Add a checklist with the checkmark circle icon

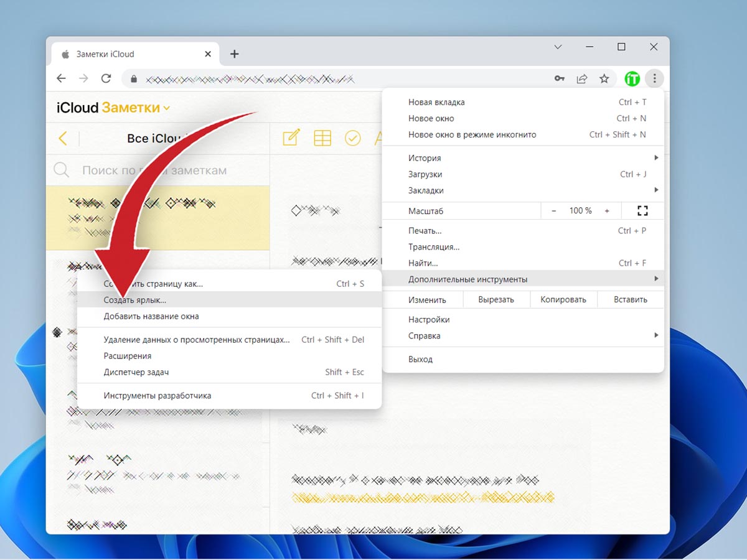(353, 138)
